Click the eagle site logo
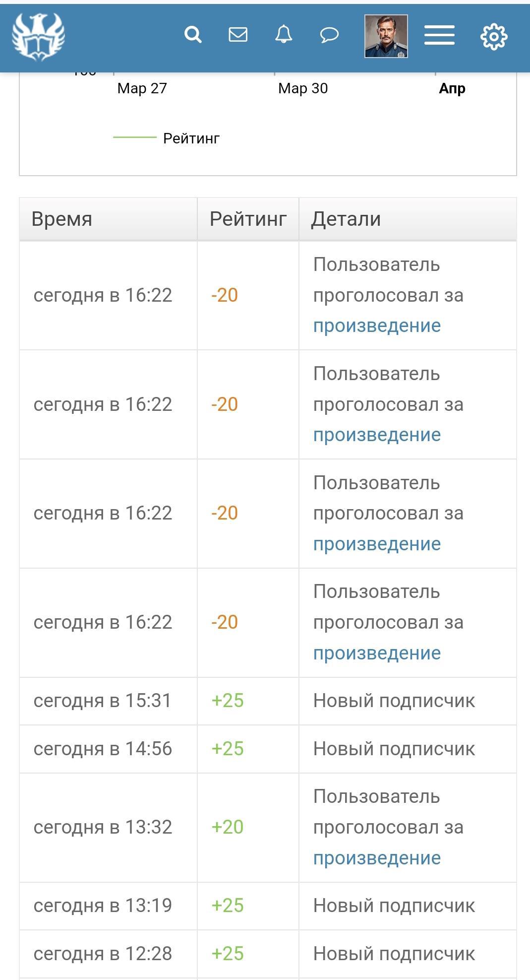Image resolution: width=530 pixels, height=980 pixels. coord(38,36)
